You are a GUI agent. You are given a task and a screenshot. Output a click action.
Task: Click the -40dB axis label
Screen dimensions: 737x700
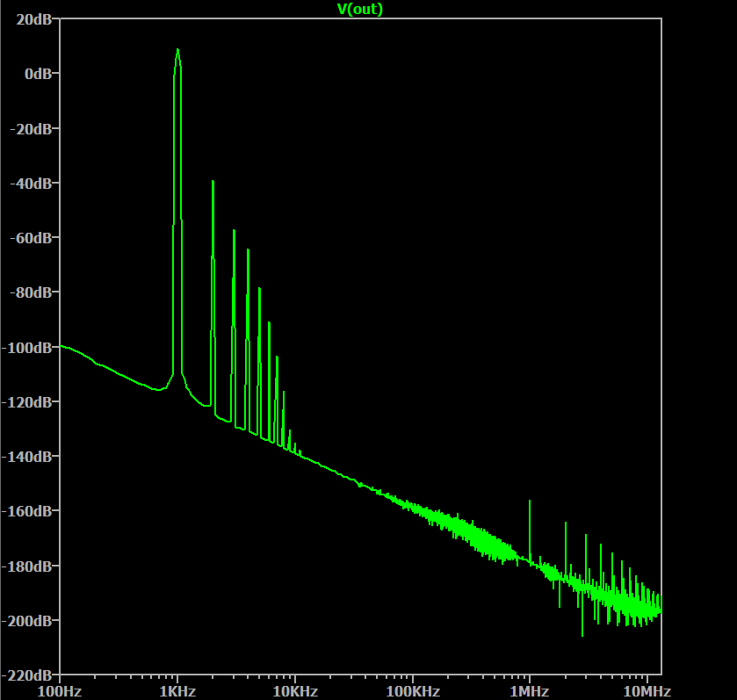click(x=31, y=184)
